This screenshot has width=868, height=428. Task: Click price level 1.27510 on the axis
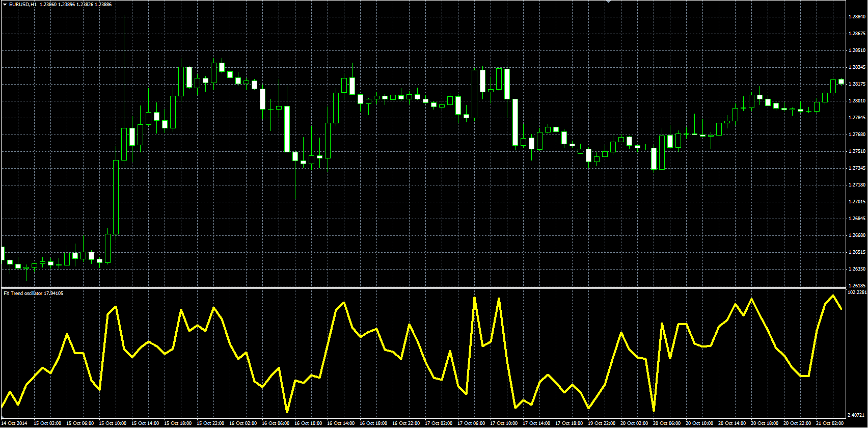(x=857, y=151)
